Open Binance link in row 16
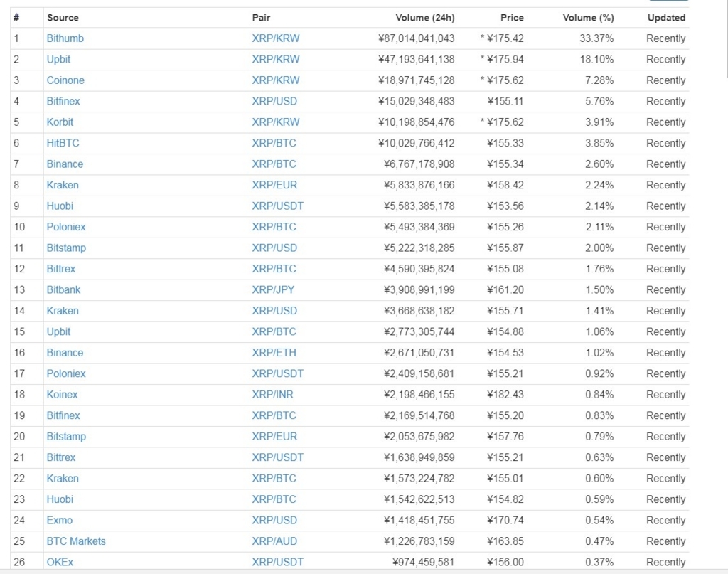The height and width of the screenshot is (574, 728). pyautogui.click(x=65, y=353)
